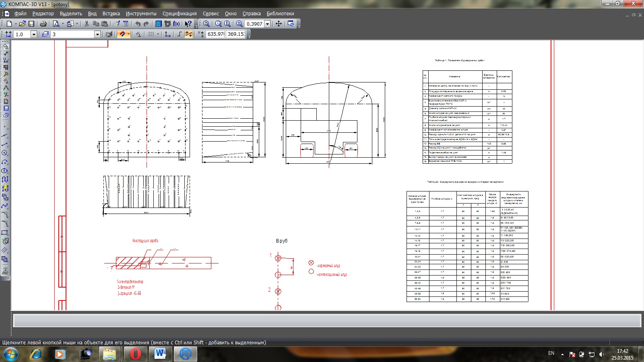The width and height of the screenshot is (644, 362).
Task: Open the zoom scale dropdown
Action: coord(267,24)
